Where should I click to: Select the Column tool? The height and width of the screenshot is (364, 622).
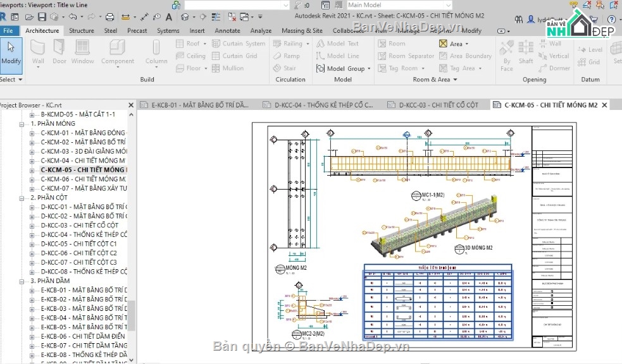(x=156, y=52)
